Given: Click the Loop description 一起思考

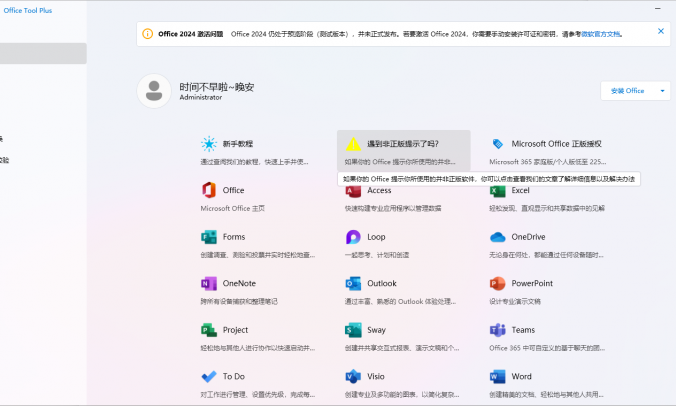Looking at the screenshot, I should [377, 255].
